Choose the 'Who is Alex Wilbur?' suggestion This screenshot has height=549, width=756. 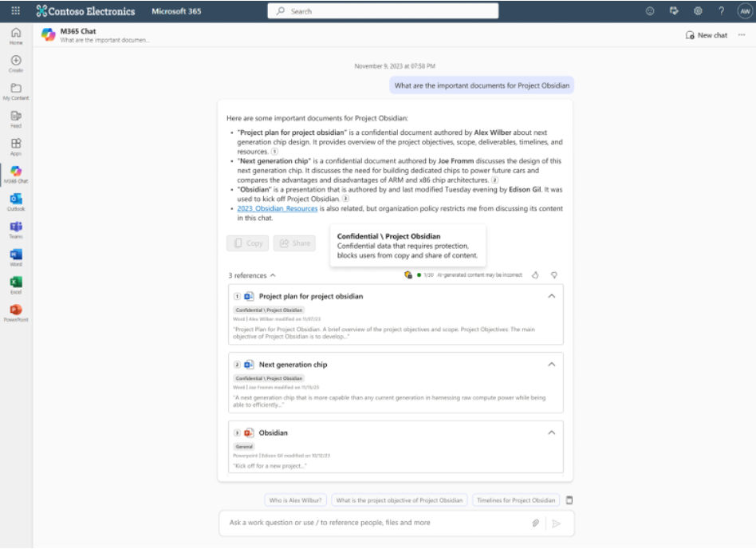click(296, 500)
